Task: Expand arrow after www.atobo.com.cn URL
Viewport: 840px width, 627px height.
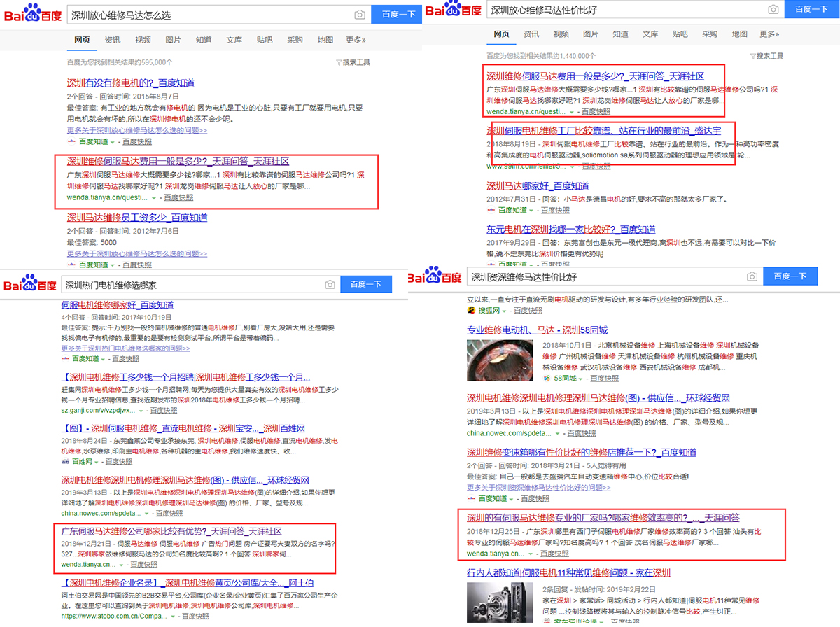Action: (171, 617)
